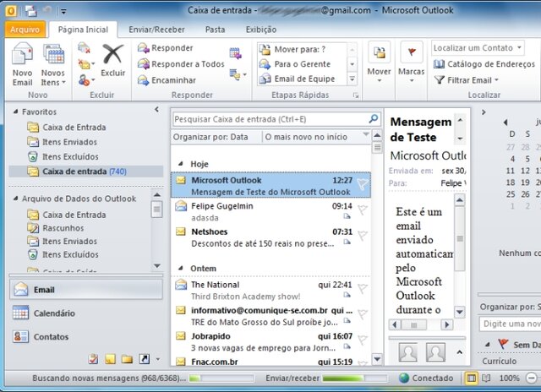Open the Jobrapido email
The height and width of the screenshot is (392, 541).
tap(270, 342)
